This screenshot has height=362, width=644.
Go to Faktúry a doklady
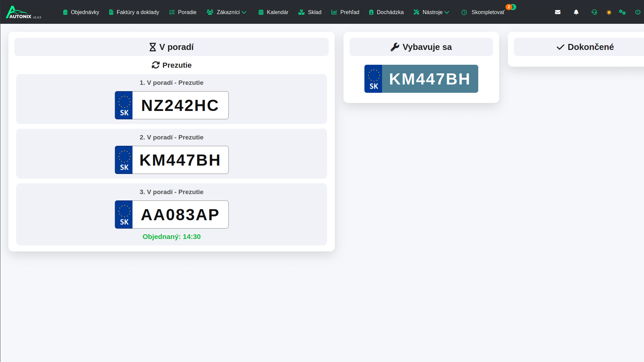(x=134, y=12)
